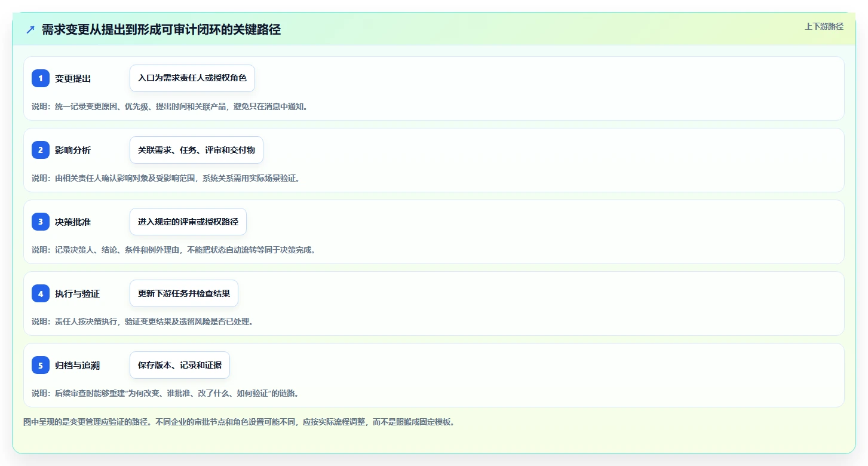Click the description starting 说明：责任人按决策执行
Viewport: 868px width, 466px height.
click(x=143, y=321)
